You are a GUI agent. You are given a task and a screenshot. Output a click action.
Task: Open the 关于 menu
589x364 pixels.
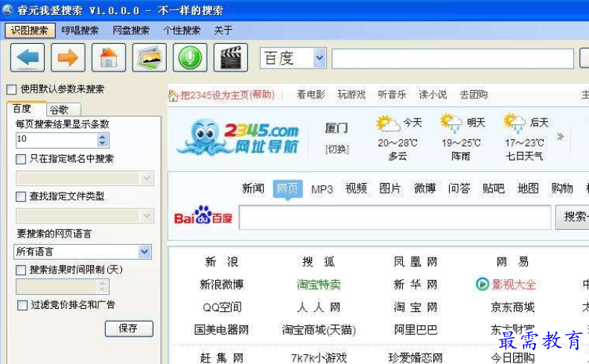[x=223, y=31]
